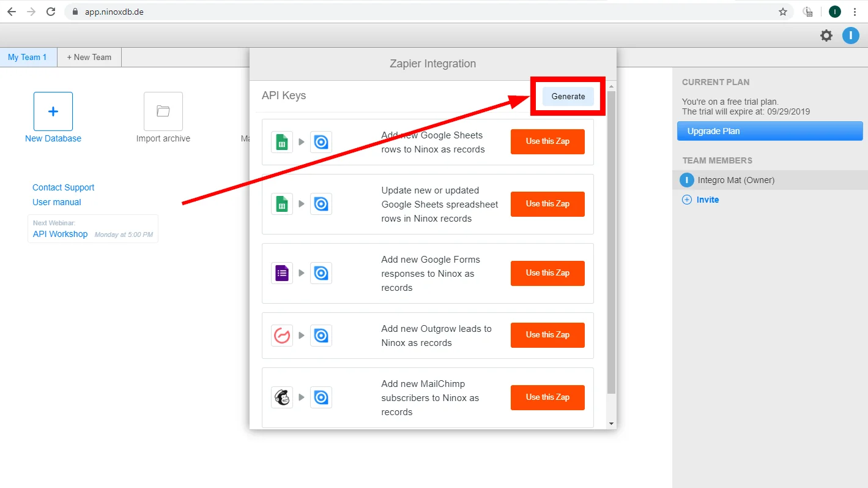Use the update Google Sheets rows Zap
The image size is (868, 488).
(x=547, y=204)
